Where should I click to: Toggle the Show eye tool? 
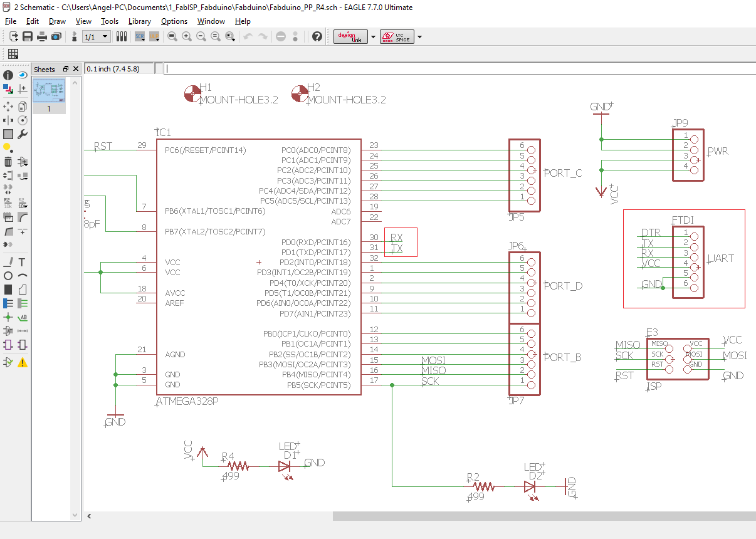coord(23,75)
